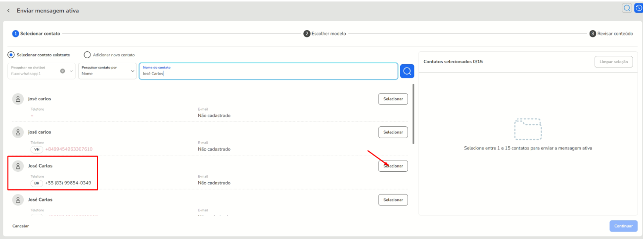Click the 'Limpar seleção' button
Image resolution: width=644 pixels, height=239 pixels.
613,62
